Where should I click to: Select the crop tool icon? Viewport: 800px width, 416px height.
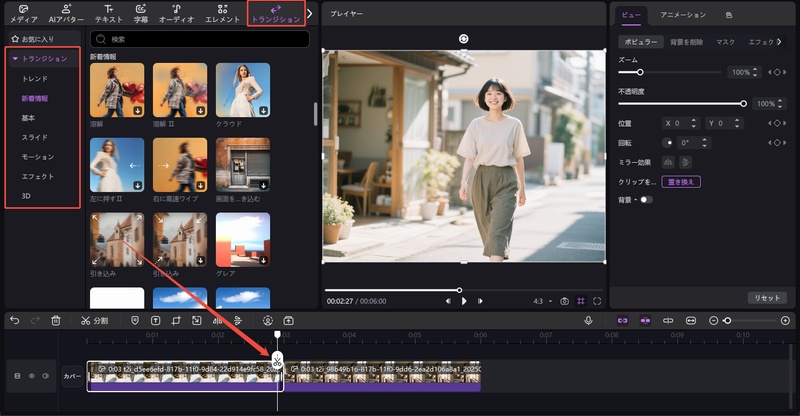[x=176, y=321]
